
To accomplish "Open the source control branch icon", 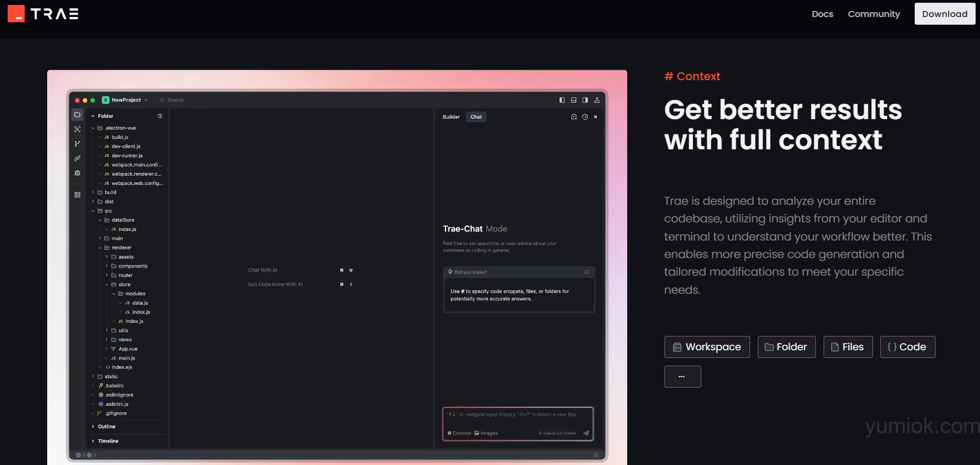I will [x=77, y=144].
